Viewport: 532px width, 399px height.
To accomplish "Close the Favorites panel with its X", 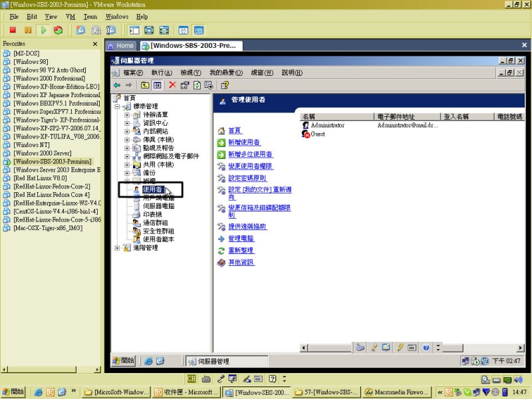I will [x=95, y=44].
